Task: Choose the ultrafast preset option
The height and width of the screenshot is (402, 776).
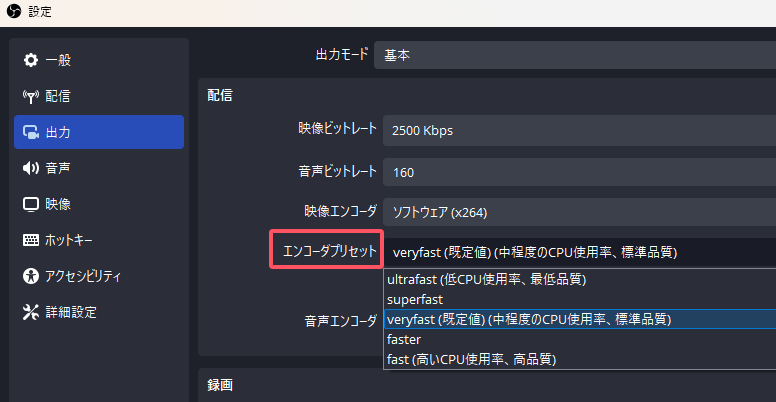Action: (x=486, y=279)
